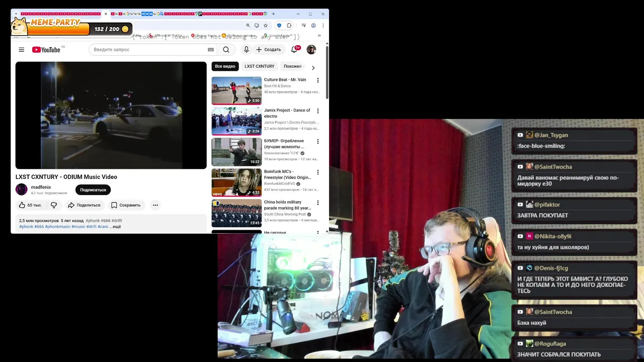This screenshot has width=644, height=362.
Task: Open the #phonkmusic hashtag link
Action: [58, 227]
